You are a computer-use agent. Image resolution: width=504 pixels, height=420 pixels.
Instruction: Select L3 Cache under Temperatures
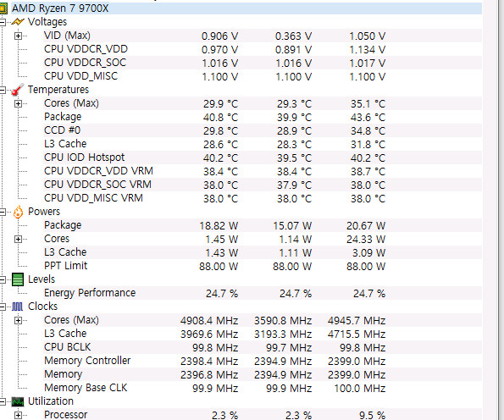click(263, 144)
